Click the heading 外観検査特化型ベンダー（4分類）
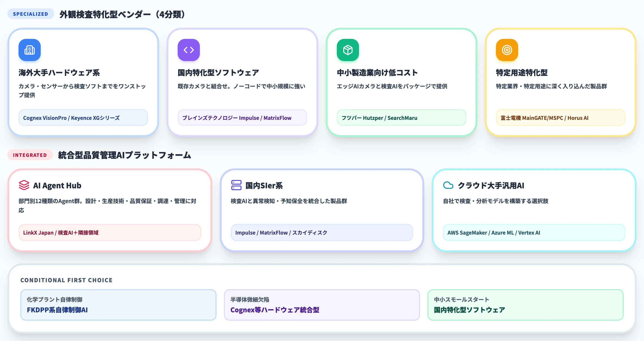This screenshot has width=644, height=341. point(122,14)
